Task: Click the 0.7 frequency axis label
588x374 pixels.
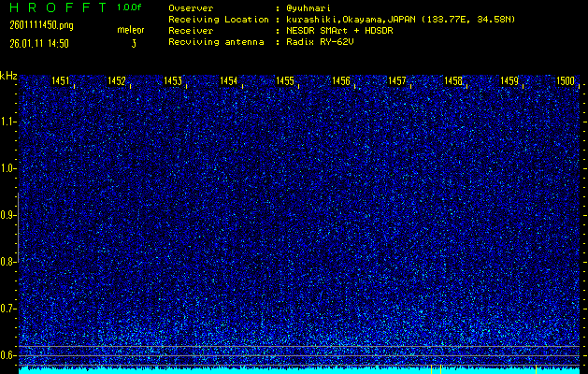Action: tap(8, 309)
